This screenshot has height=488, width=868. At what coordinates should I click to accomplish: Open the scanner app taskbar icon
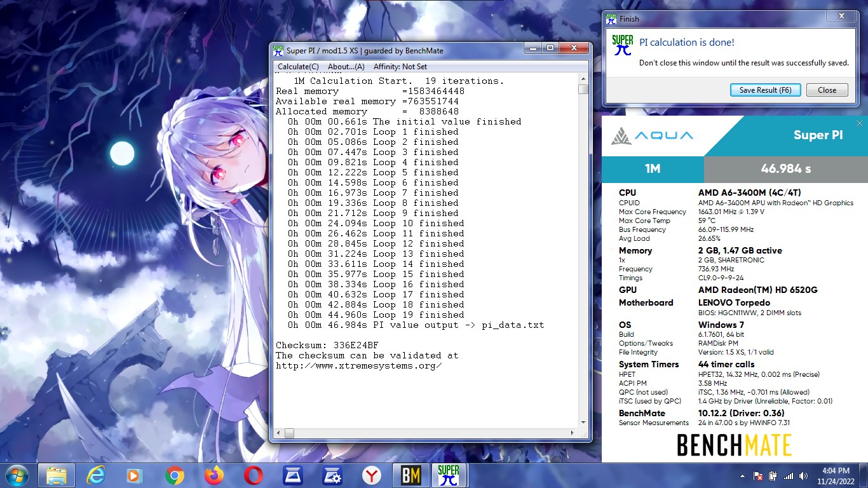293,475
